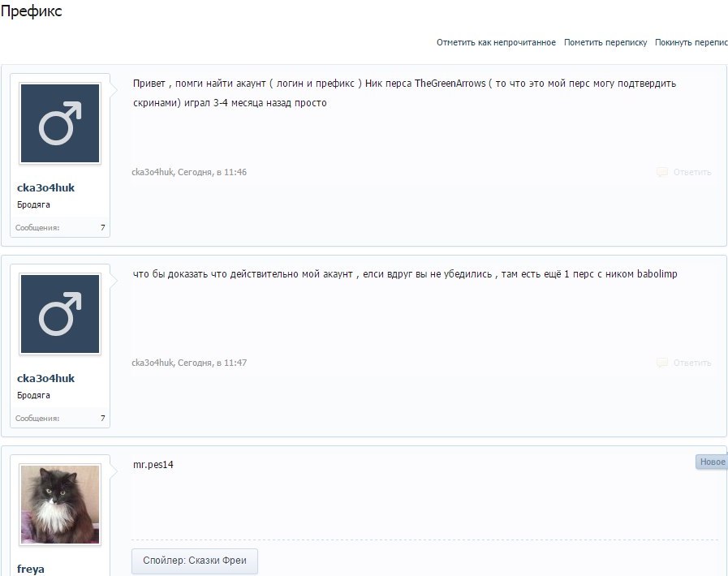Screen dimensions: 728x576
Task: Click the "Префикс" conversation title
Action: pos(31,12)
